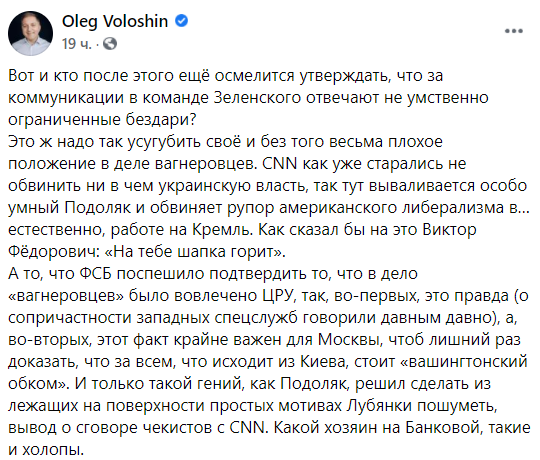The width and height of the screenshot is (540, 460).
Task: Click the blue verified badge icon
Action: pyautogui.click(x=181, y=21)
